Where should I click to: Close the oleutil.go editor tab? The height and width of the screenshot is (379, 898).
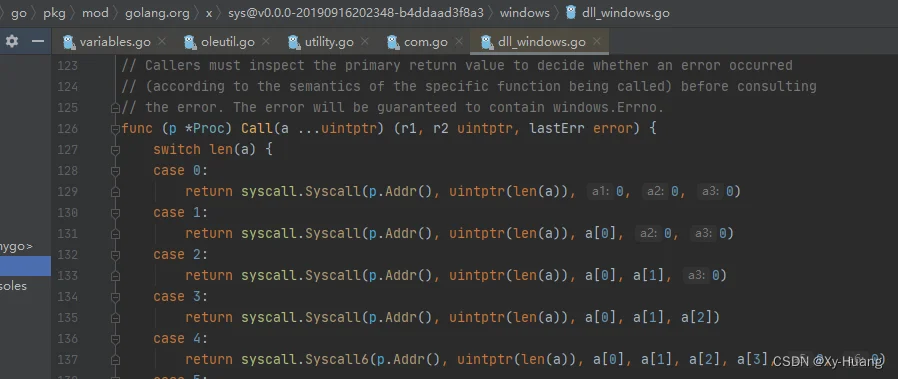pyautogui.click(x=265, y=41)
